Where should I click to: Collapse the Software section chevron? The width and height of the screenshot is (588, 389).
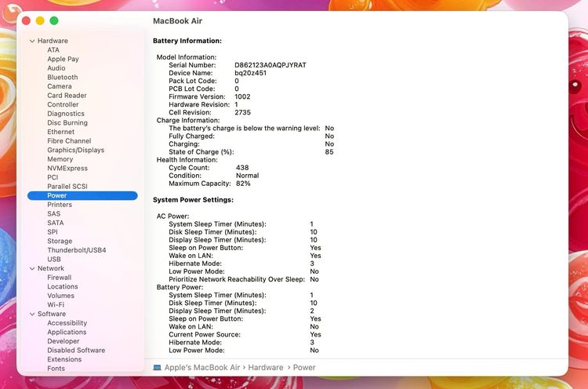pyautogui.click(x=32, y=314)
